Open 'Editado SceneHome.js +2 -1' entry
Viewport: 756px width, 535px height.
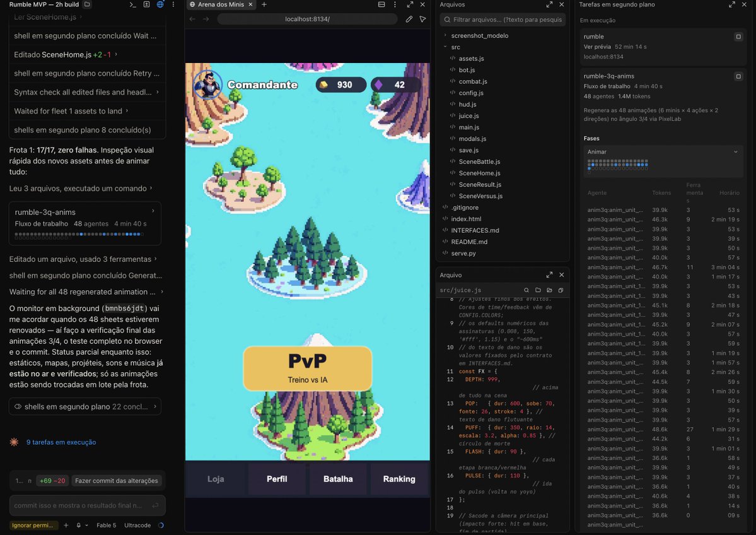pos(66,54)
